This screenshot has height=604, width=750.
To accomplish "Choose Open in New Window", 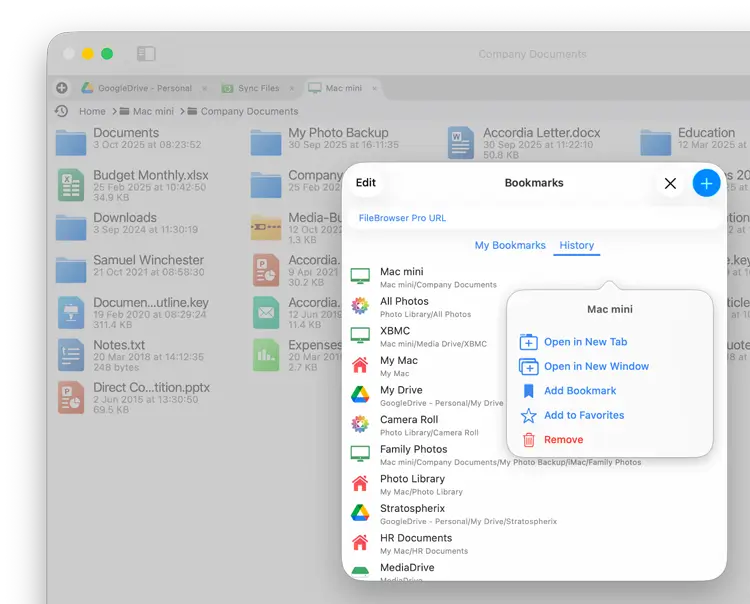I will tap(596, 366).
